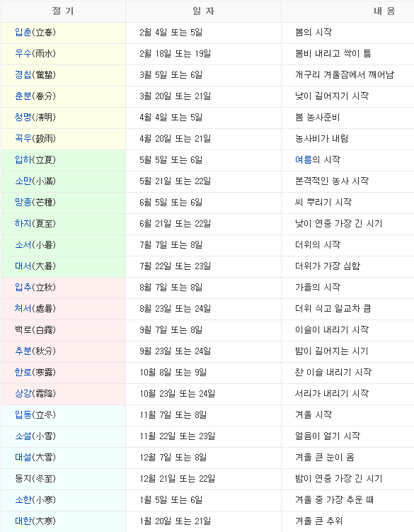Click the 한로(寒露) link
This screenshot has height=532, width=414.
pyautogui.click(x=23, y=373)
